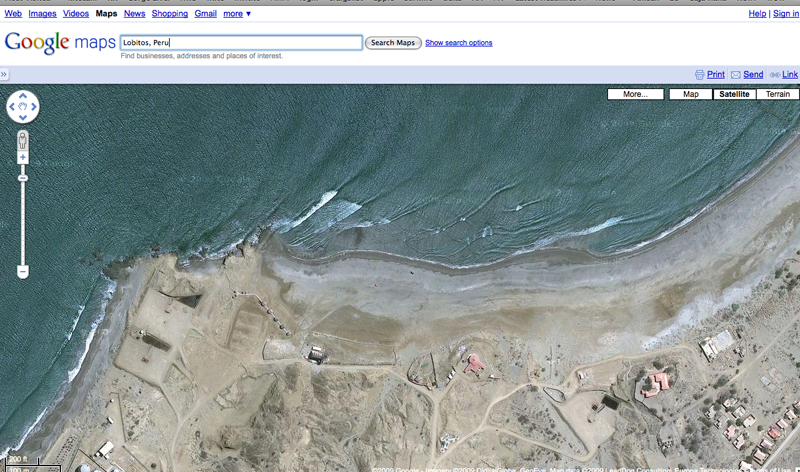Pan the map right with arrow control
The image size is (800, 472).
pos(33,106)
